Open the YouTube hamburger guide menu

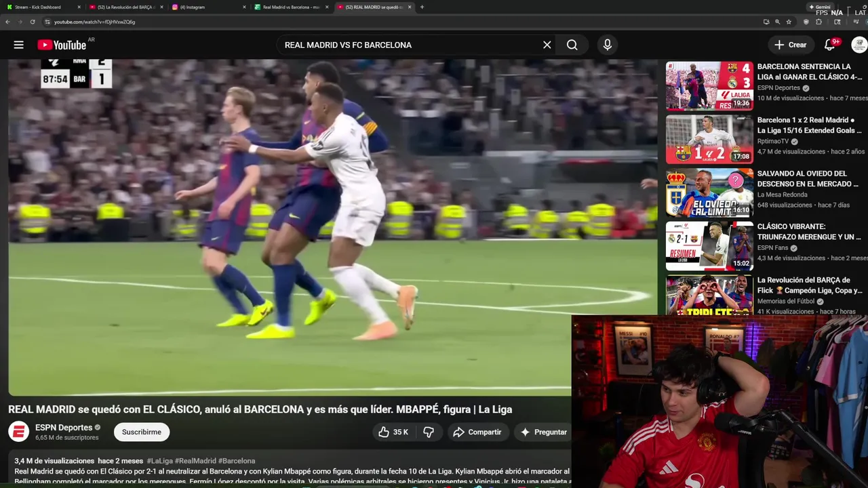18,45
